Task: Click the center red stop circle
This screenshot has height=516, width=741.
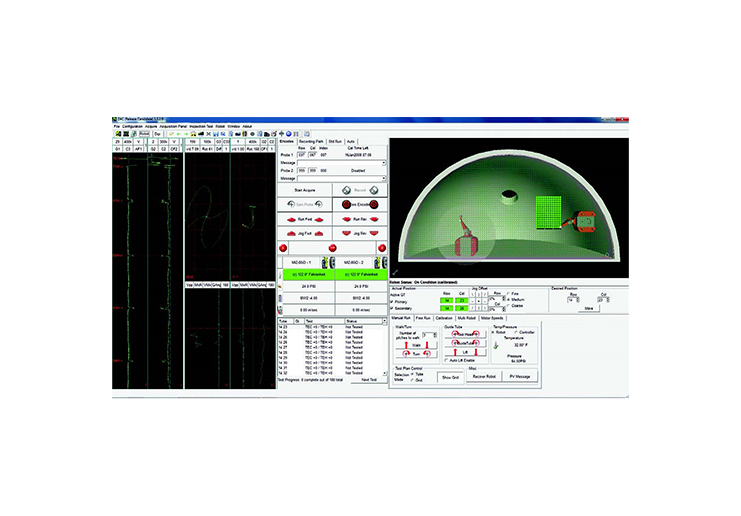Action: point(333,248)
